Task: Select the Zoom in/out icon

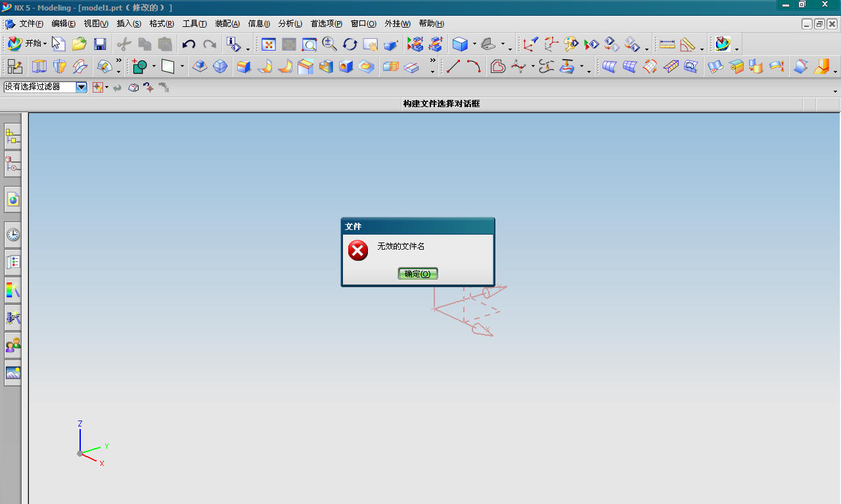Action: [x=330, y=44]
